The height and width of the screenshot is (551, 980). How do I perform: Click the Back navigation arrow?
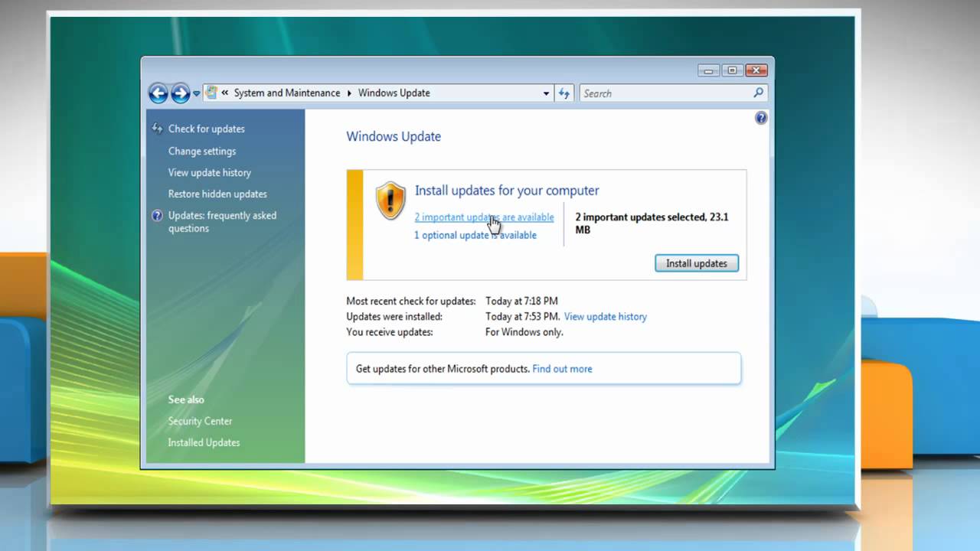pos(158,93)
